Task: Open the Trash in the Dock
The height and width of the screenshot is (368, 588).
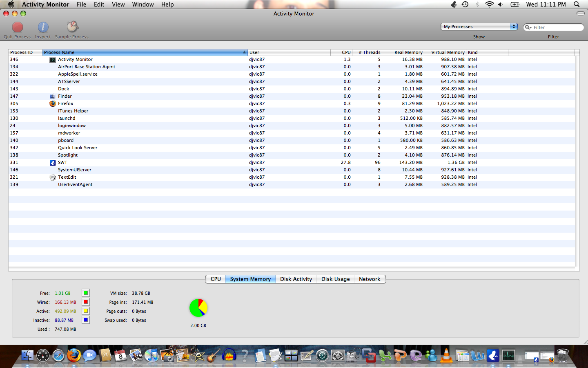Action: click(563, 355)
